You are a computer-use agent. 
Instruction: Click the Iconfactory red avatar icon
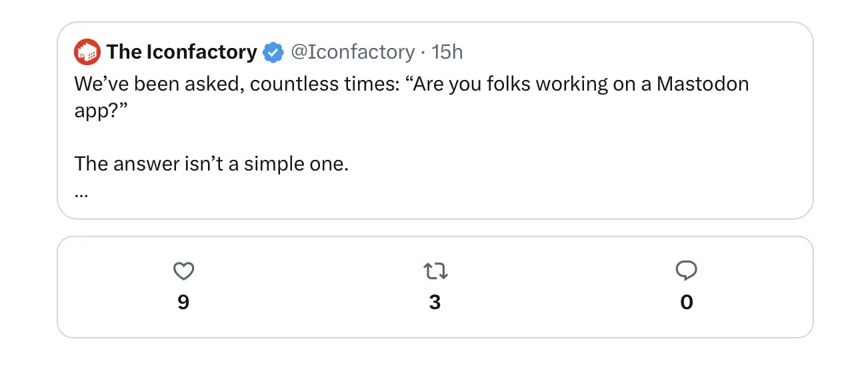tap(87, 52)
